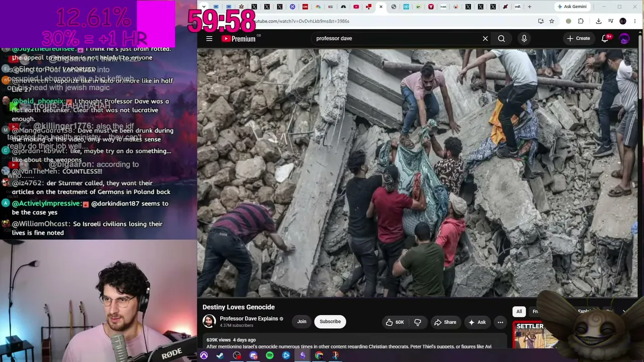The image size is (644, 362).
Task: Open the OBS recording taskbar icon
Action: point(237,355)
